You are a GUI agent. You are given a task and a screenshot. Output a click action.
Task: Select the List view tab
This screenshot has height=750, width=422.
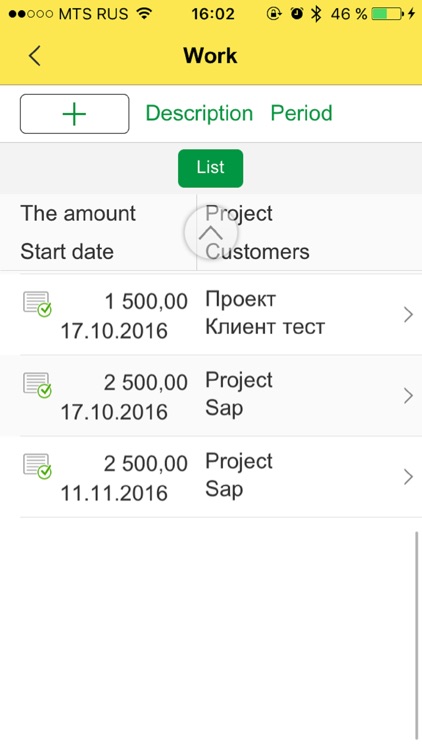[x=211, y=168]
